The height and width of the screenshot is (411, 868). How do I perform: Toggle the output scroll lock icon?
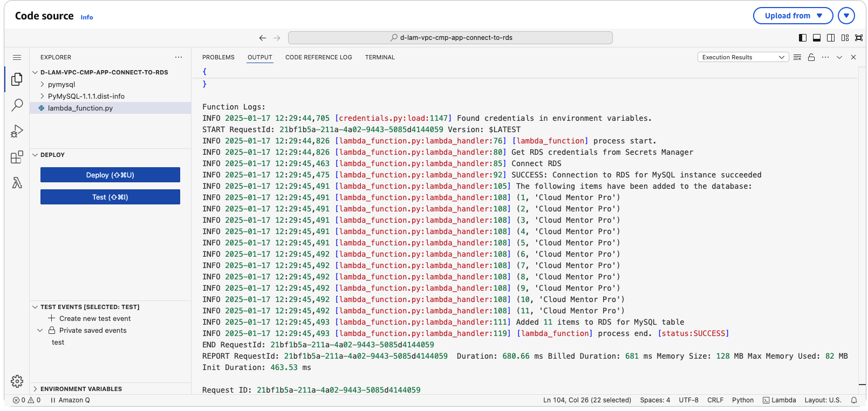coord(811,57)
